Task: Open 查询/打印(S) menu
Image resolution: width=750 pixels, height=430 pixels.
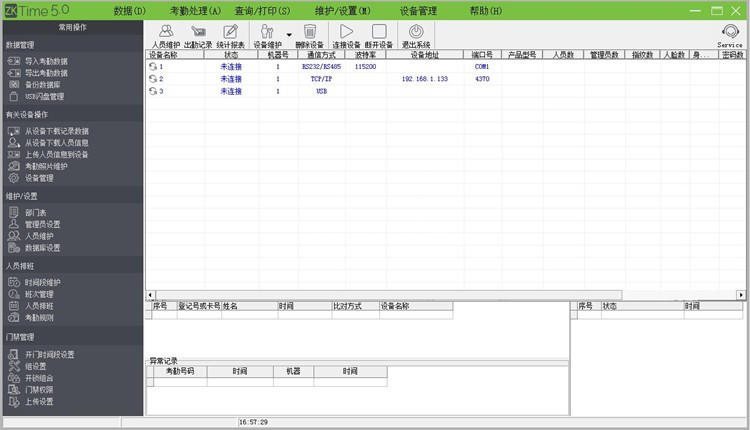Action: (262, 11)
